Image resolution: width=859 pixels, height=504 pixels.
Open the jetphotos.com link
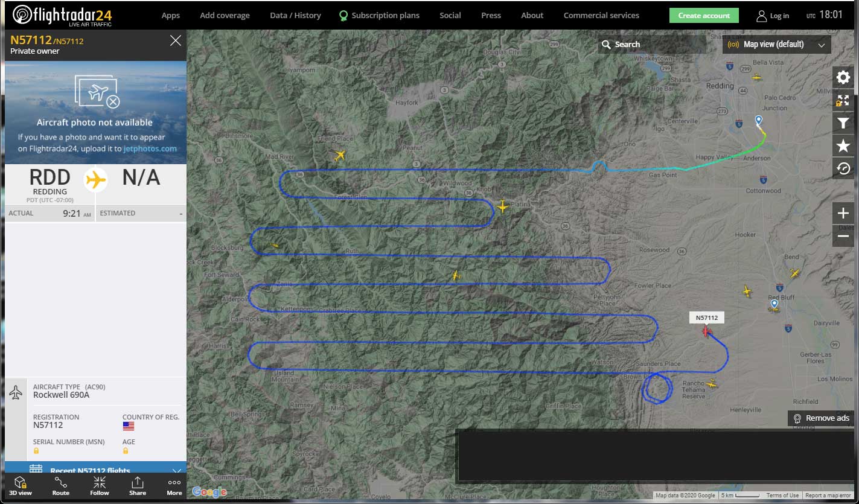[150, 148]
